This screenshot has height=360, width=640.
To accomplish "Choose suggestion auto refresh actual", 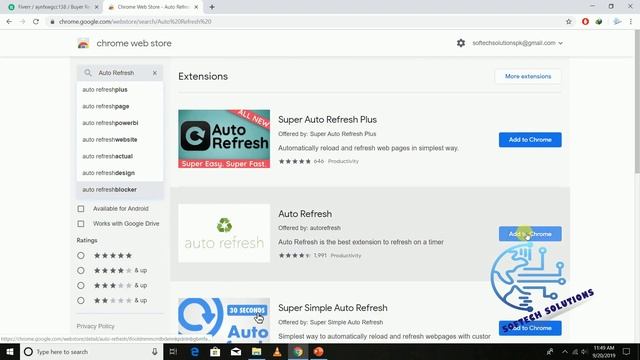I will pos(120,156).
